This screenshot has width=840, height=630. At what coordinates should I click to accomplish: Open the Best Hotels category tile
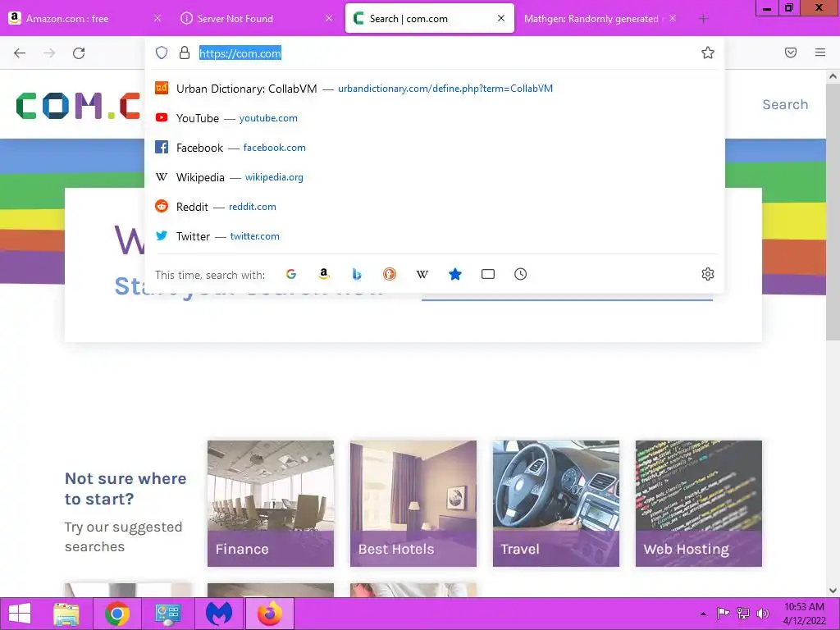(413, 503)
